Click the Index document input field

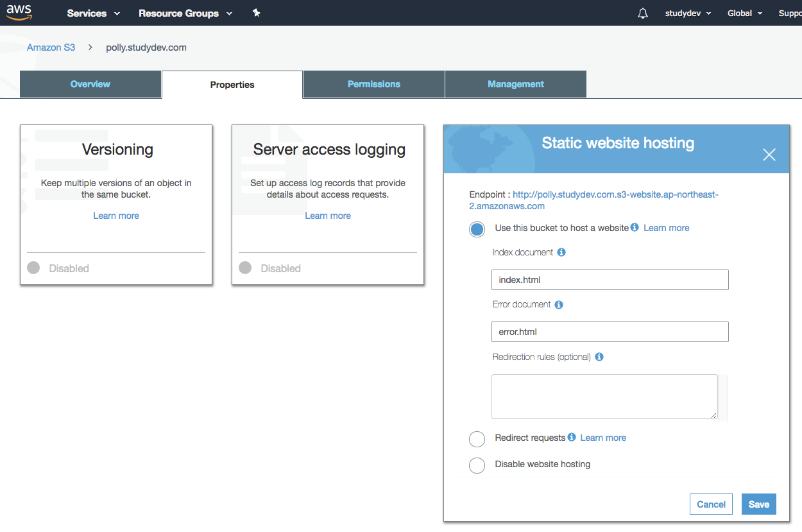[610, 280]
